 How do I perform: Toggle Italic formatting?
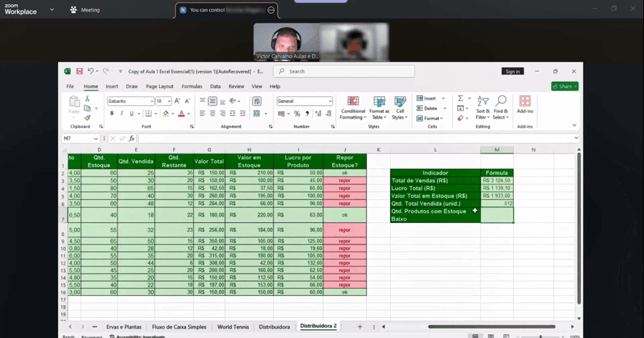click(x=122, y=114)
